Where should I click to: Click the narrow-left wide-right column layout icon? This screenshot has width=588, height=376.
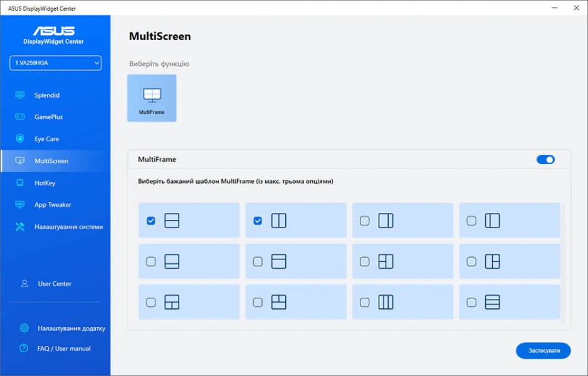pyautogui.click(x=492, y=221)
